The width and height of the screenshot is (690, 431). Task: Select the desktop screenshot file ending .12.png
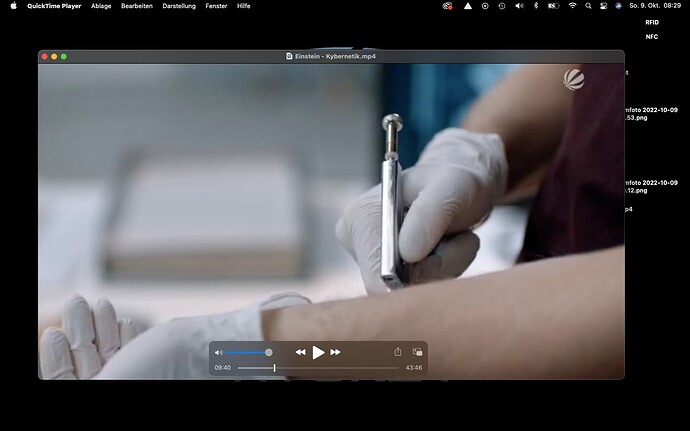[651, 186]
